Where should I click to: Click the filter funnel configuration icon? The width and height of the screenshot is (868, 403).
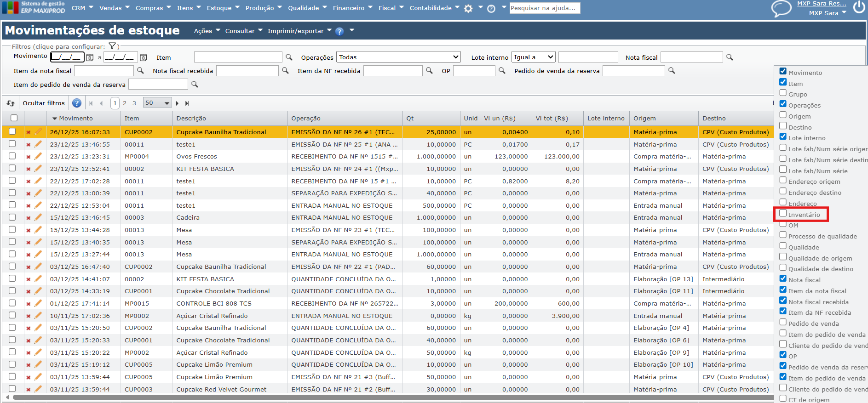(x=112, y=46)
